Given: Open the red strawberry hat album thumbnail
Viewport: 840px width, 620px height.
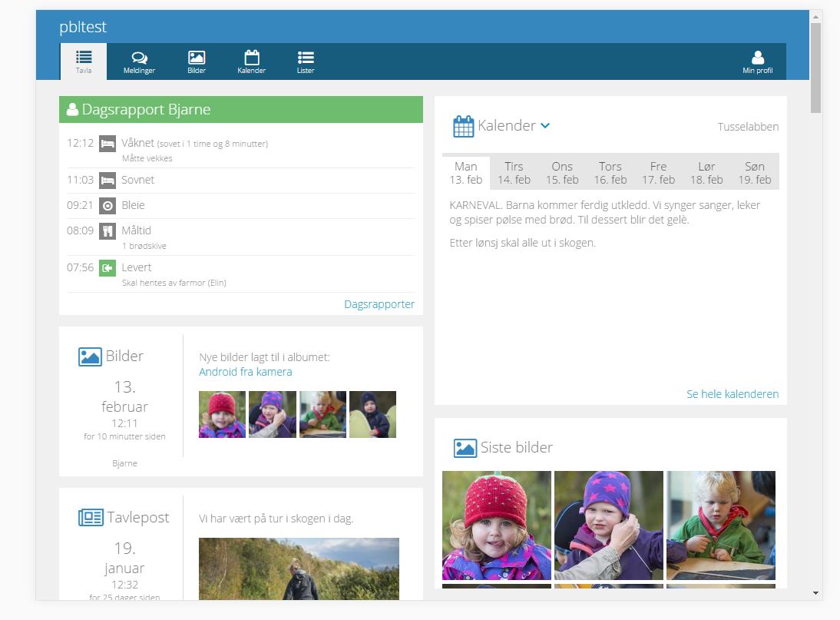Looking at the screenshot, I should [223, 414].
